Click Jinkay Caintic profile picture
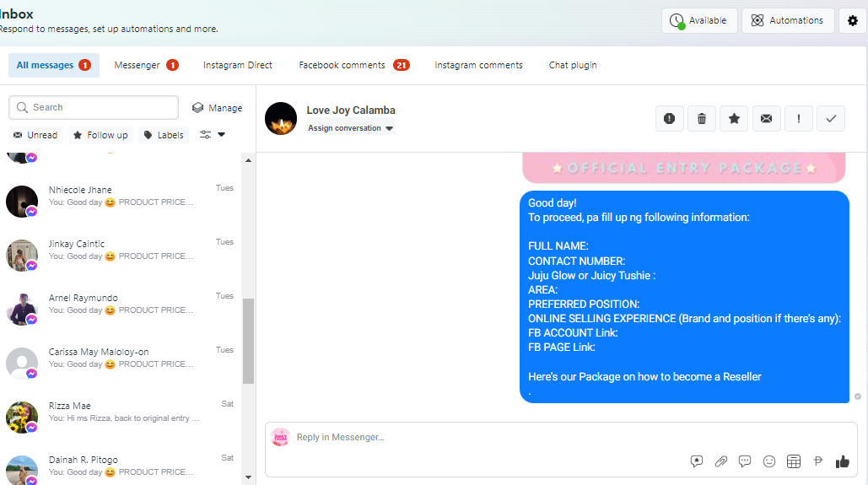Screen dimensions: 868x485 (x=22, y=256)
